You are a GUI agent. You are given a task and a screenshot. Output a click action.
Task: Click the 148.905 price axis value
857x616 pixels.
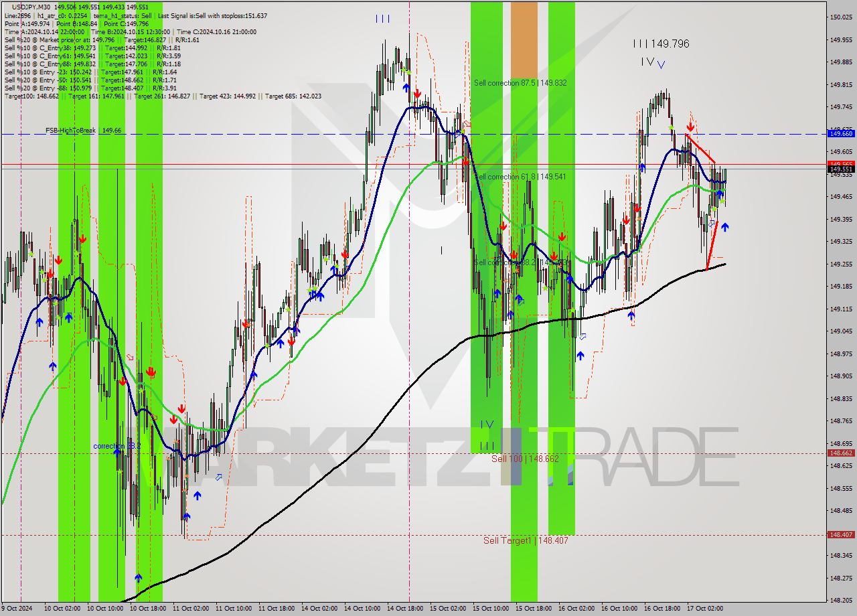pyautogui.click(x=842, y=376)
